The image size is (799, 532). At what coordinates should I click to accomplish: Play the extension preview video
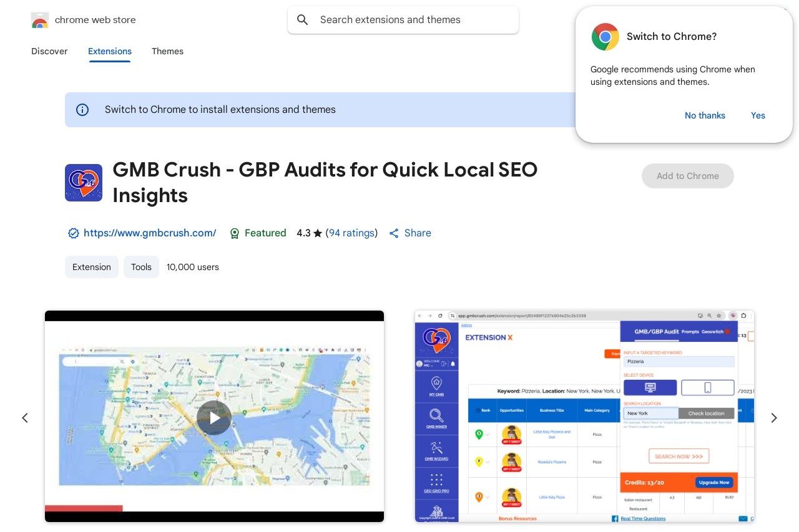pyautogui.click(x=214, y=418)
